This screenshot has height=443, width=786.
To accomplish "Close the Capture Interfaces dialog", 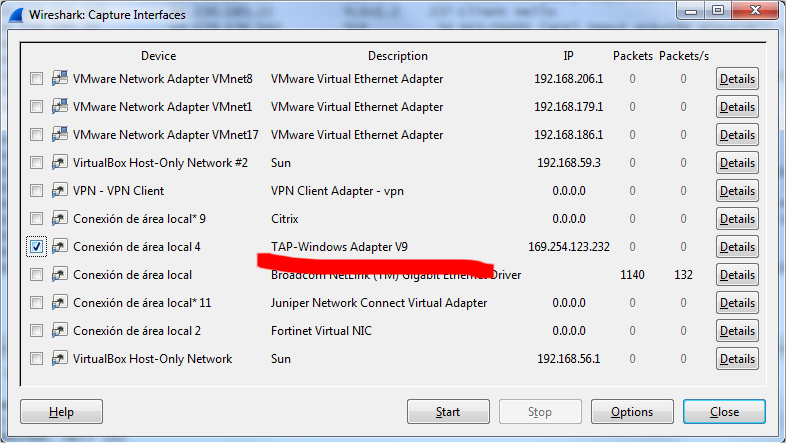I will click(x=724, y=411).
